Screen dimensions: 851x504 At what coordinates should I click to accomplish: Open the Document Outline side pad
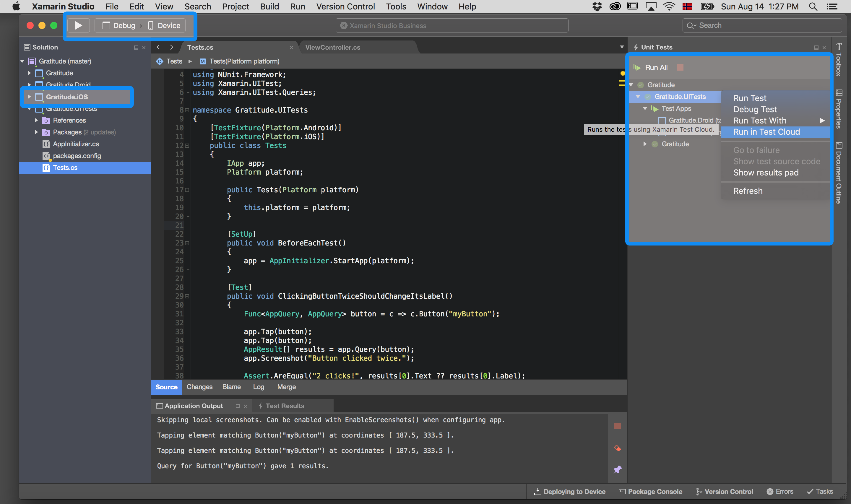pos(839,173)
